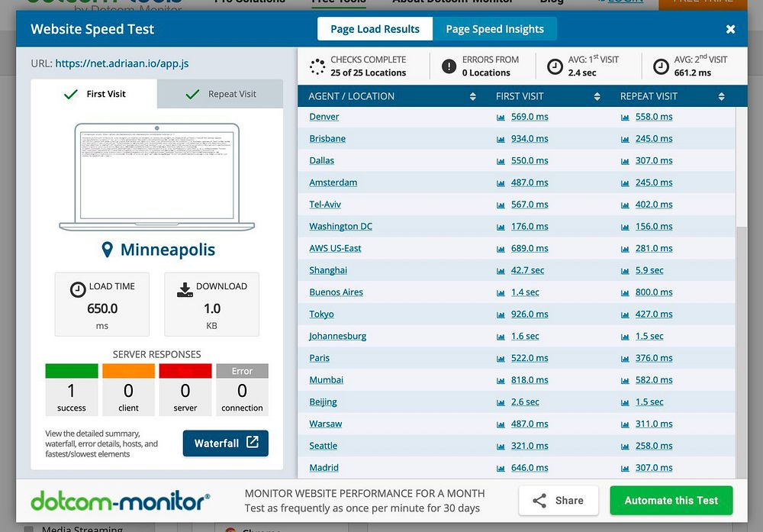Click the Share button

(559, 501)
